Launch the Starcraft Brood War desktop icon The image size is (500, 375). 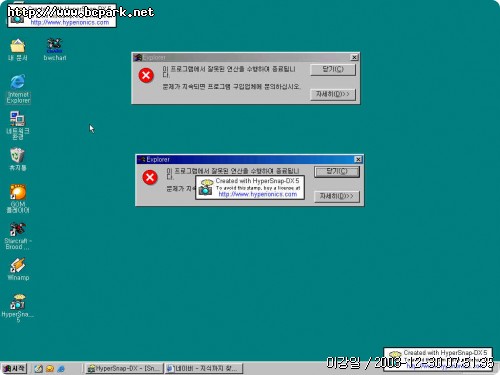[18, 236]
